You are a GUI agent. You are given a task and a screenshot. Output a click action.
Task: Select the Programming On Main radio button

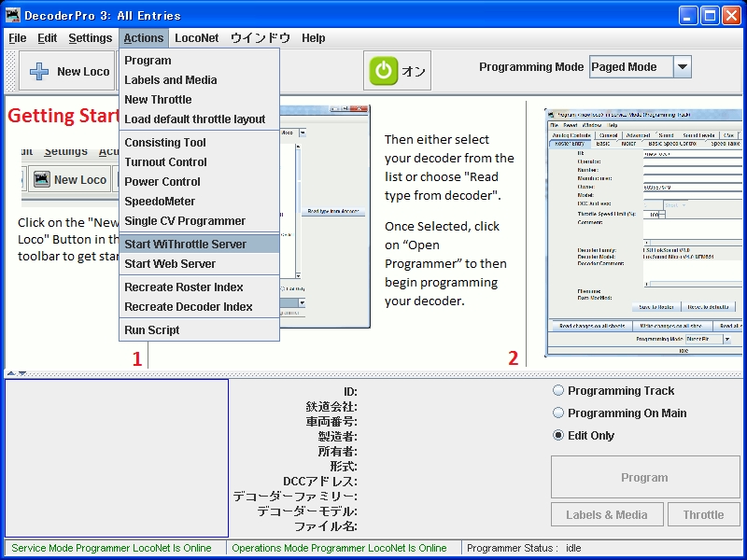[557, 413]
